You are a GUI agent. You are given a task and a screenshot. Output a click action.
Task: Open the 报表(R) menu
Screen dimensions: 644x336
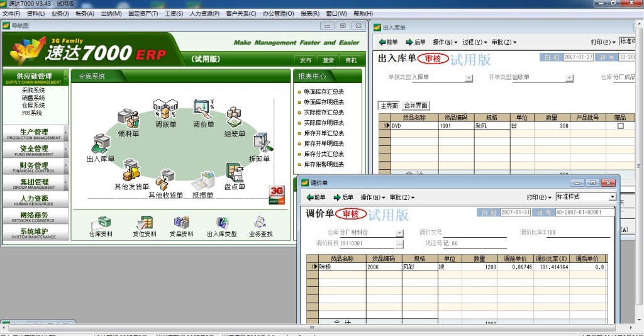[309, 14]
